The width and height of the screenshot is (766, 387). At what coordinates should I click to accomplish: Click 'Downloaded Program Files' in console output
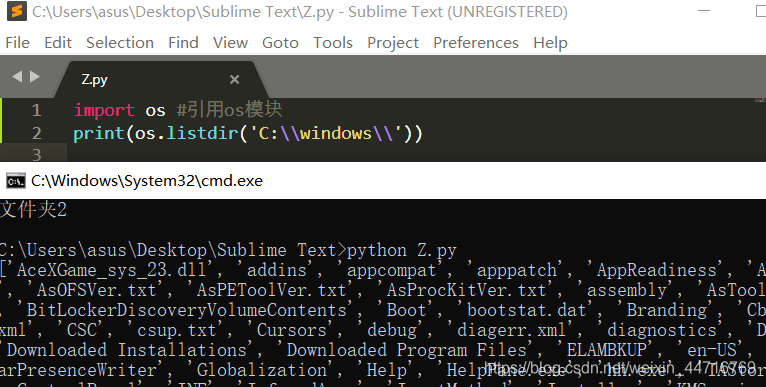pos(406,350)
